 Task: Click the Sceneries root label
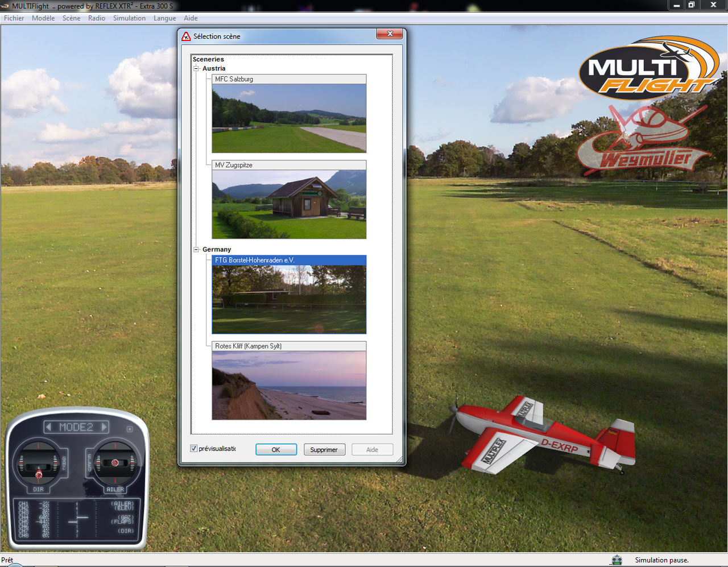208,59
